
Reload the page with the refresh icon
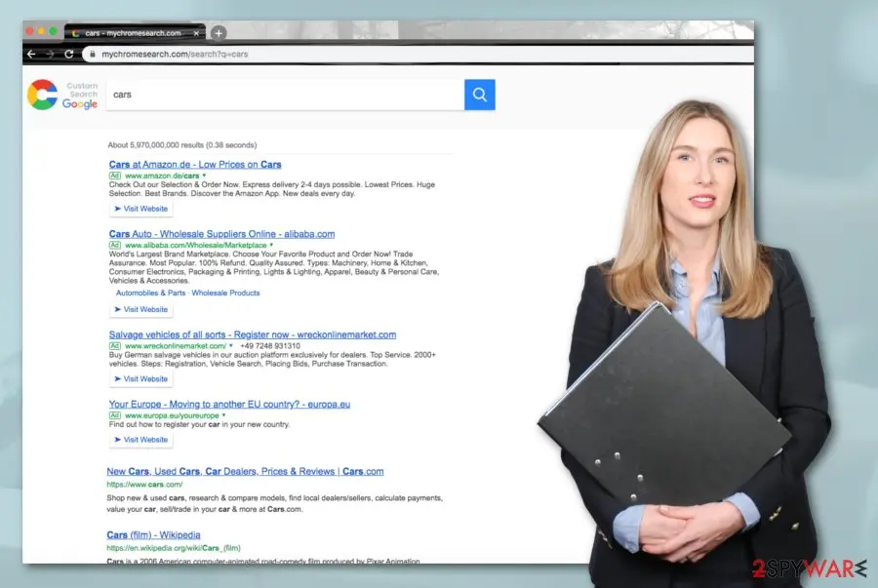click(69, 55)
